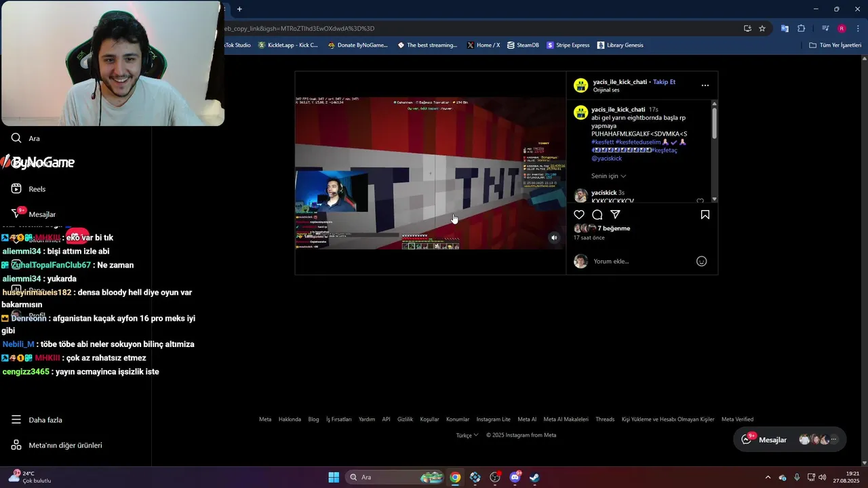Click the taskbar Ara search box
Image resolution: width=868 pixels, height=488 pixels.
click(396, 477)
